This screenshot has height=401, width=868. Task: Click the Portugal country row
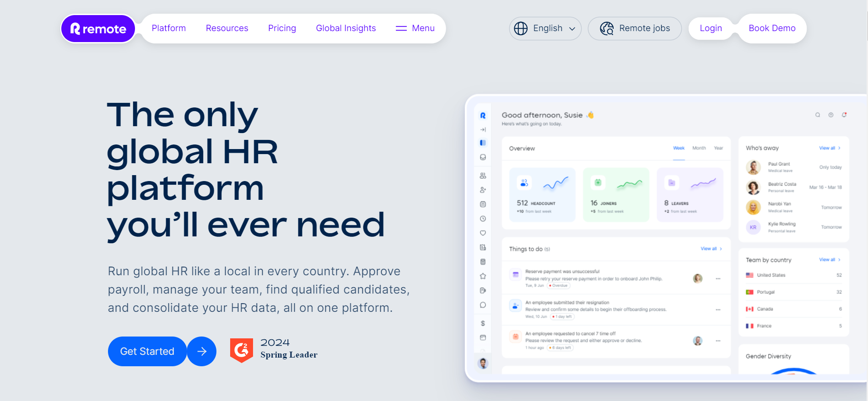coord(794,292)
